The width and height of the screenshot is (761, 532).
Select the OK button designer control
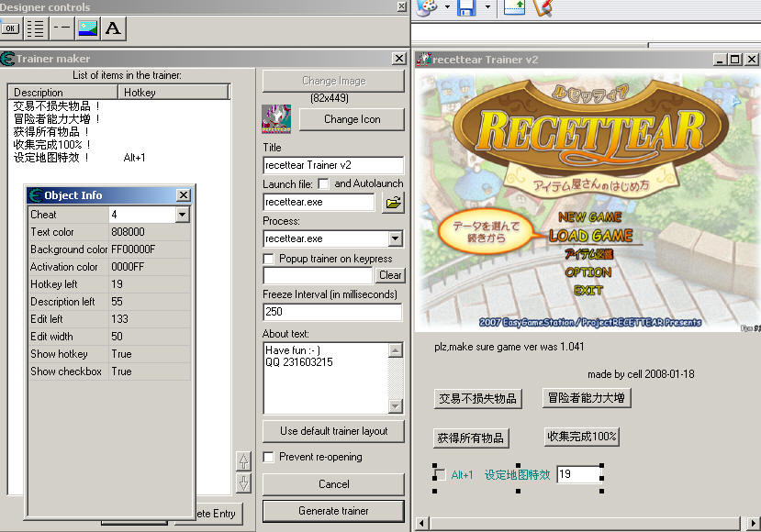[x=12, y=28]
